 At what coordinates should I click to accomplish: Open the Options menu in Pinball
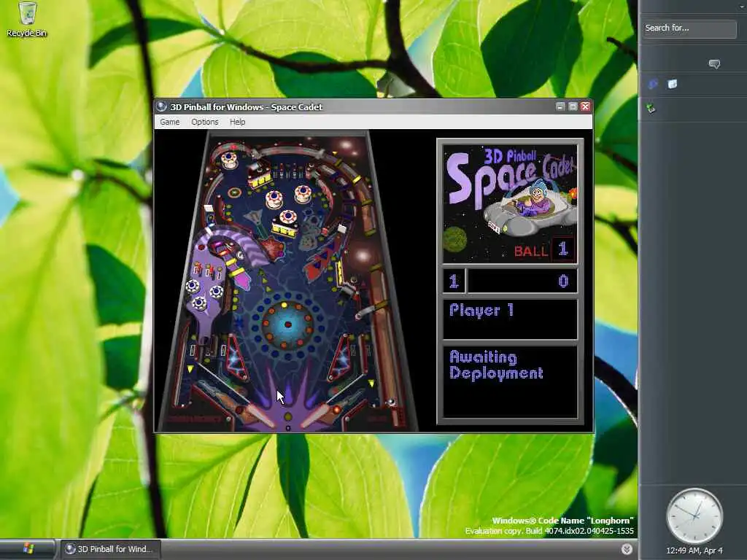point(205,122)
